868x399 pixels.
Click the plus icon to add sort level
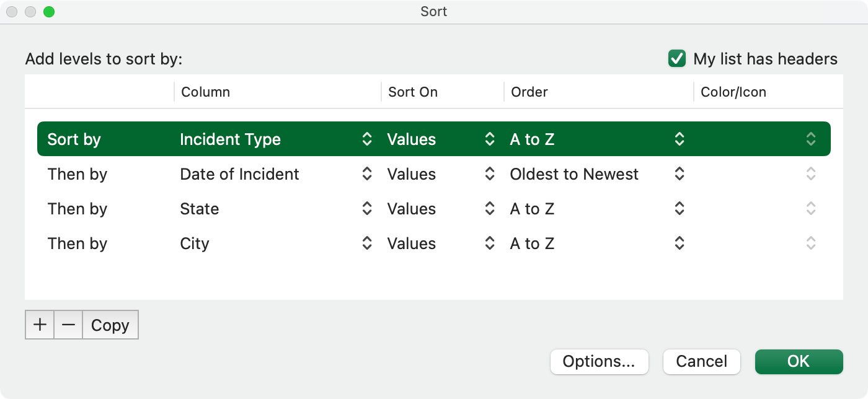pyautogui.click(x=40, y=325)
